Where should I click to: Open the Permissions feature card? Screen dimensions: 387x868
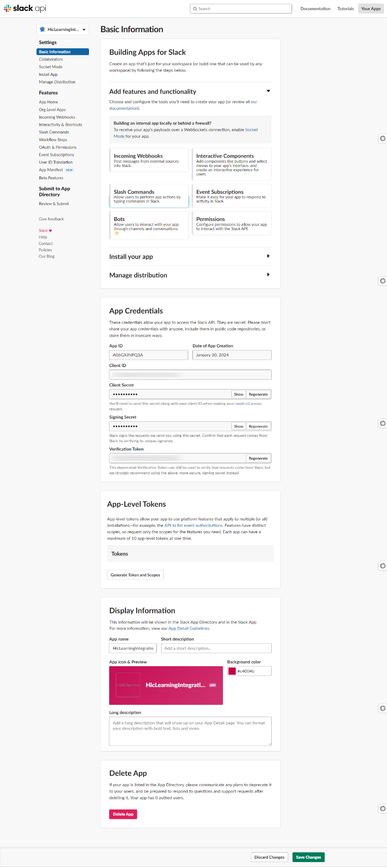[x=231, y=223]
